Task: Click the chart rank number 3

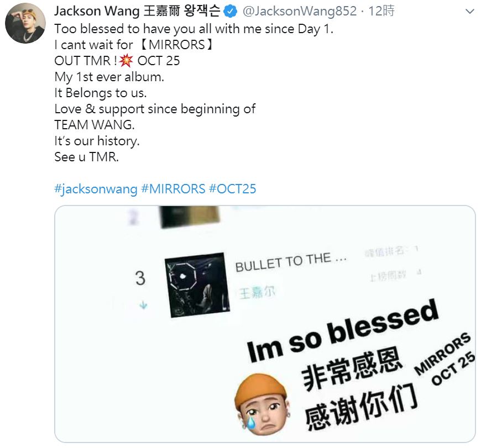Action: pyautogui.click(x=140, y=278)
